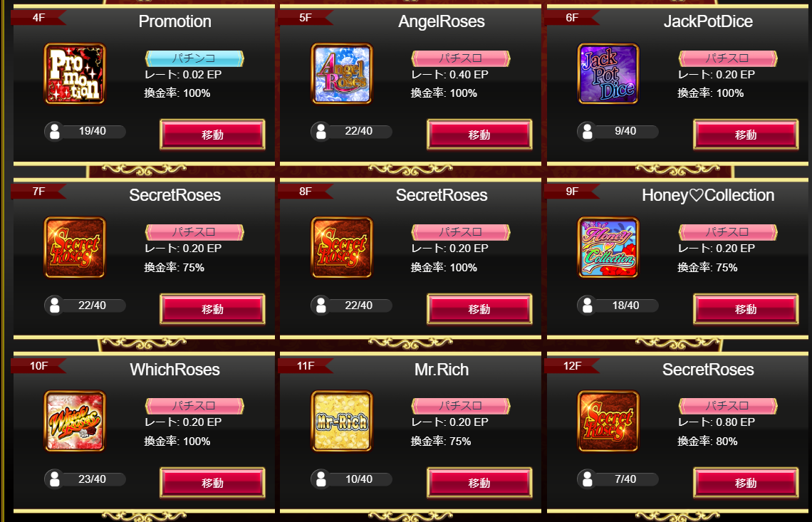The width and height of the screenshot is (812, 522).
Task: Click the WhichRoses game icon
Action: [75, 421]
